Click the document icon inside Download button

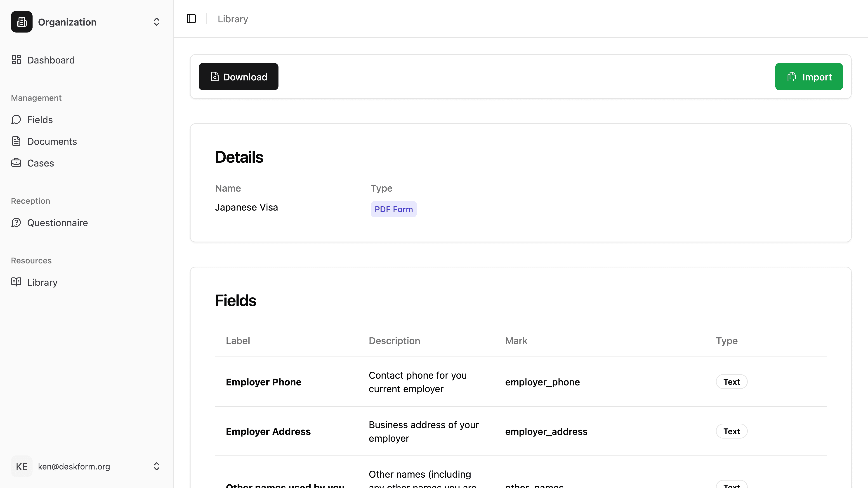click(x=214, y=76)
